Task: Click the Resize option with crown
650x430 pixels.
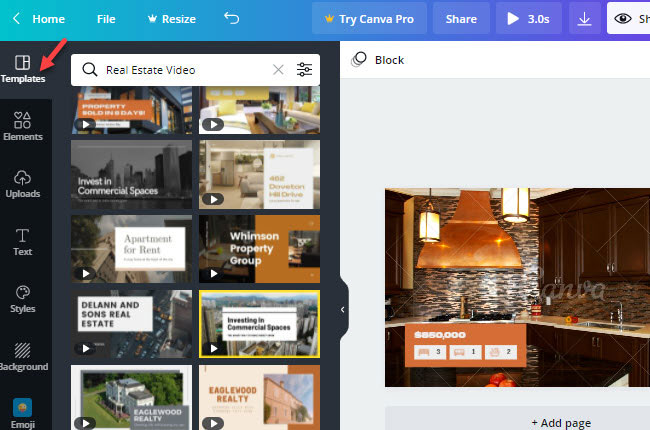Action: (x=172, y=19)
